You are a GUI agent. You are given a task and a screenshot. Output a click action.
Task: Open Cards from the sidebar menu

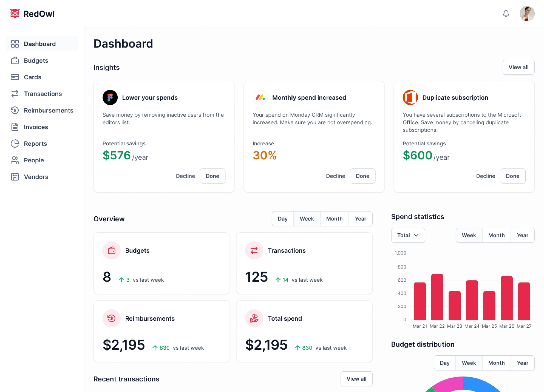point(42,77)
